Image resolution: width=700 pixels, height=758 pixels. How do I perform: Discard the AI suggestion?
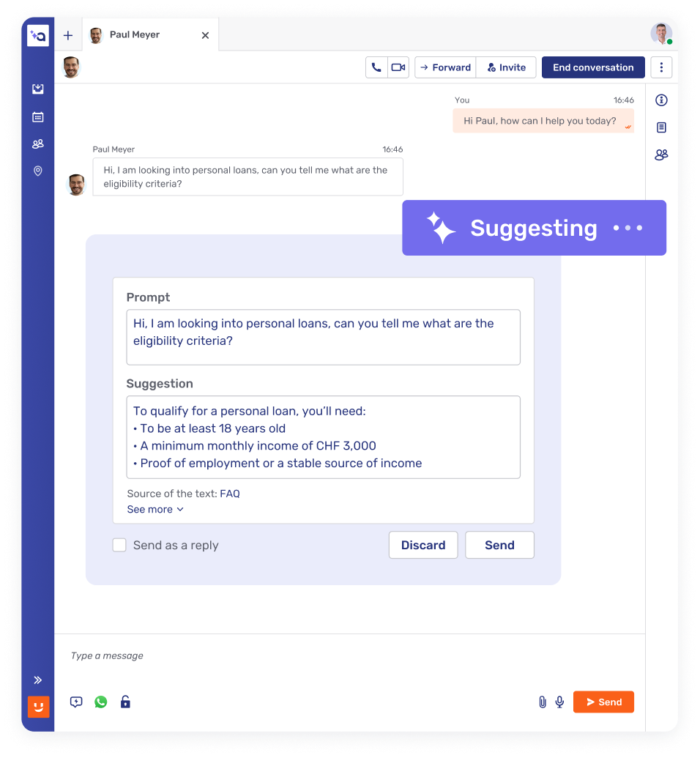[423, 545]
